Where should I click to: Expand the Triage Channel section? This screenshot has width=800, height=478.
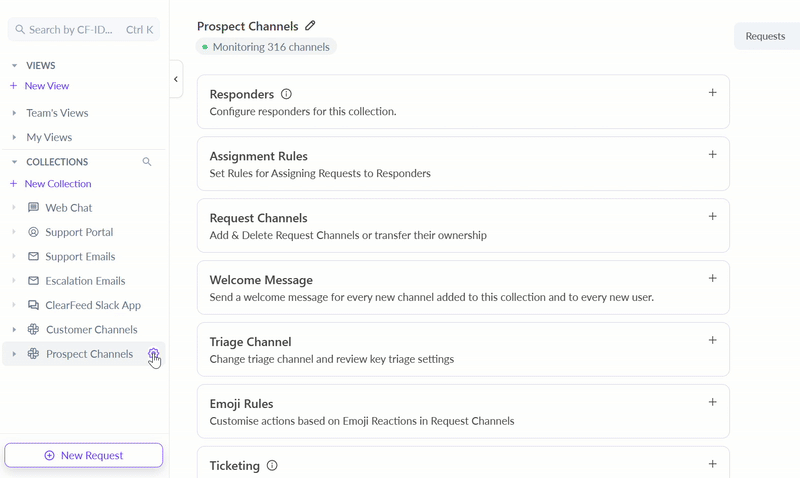(x=712, y=341)
